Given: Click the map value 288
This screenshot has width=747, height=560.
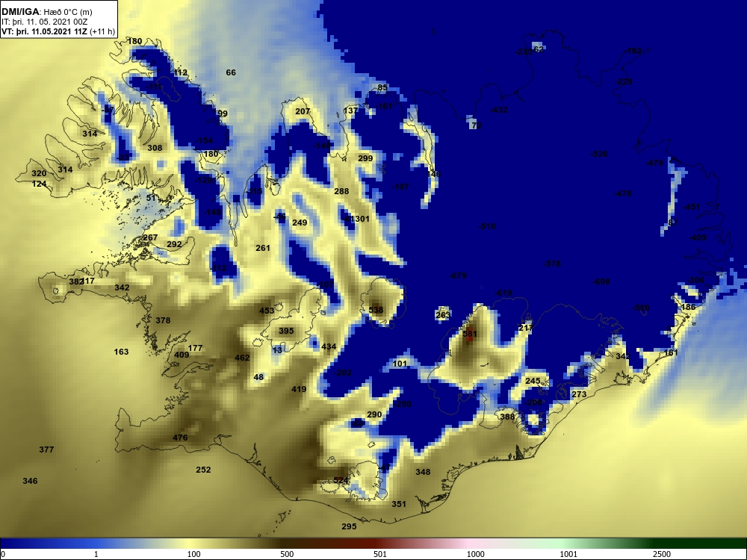Looking at the screenshot, I should pos(341,191).
